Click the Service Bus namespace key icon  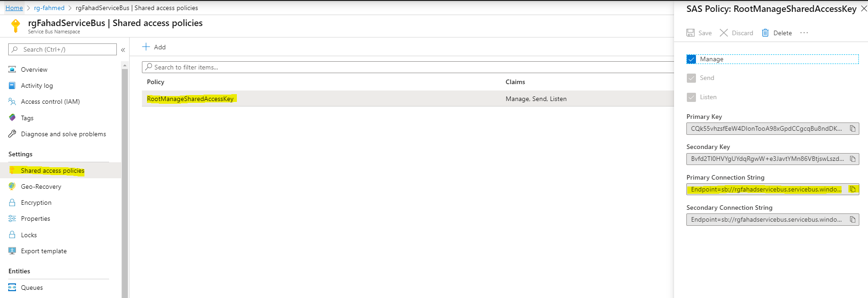(16, 26)
